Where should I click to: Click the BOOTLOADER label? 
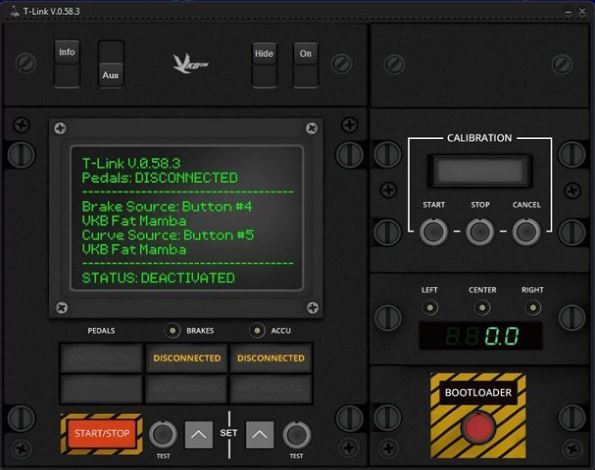click(478, 393)
